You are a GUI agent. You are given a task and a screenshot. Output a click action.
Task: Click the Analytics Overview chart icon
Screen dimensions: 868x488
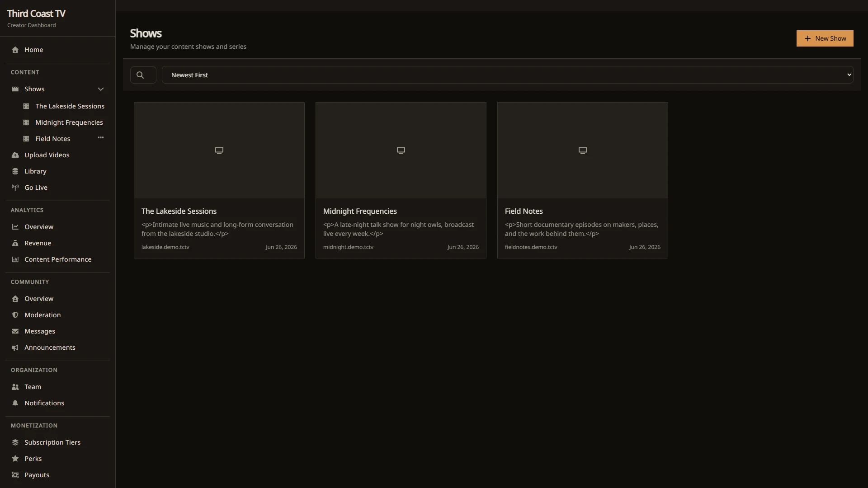tap(15, 227)
